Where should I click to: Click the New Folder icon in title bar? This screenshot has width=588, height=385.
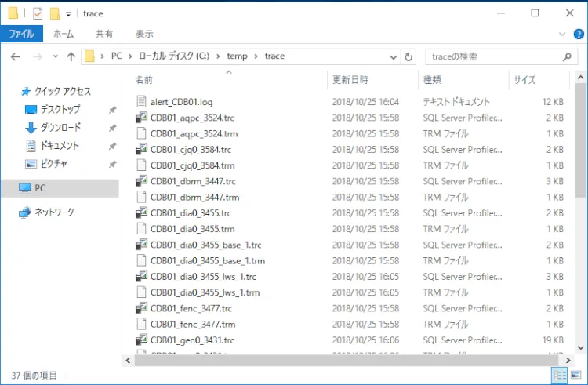(55, 13)
